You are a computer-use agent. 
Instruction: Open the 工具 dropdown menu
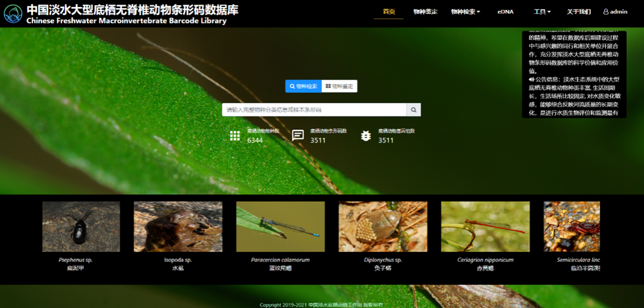pos(542,12)
